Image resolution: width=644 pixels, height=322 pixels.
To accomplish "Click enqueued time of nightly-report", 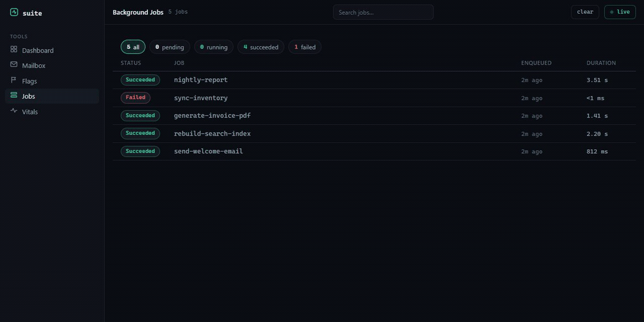I will pos(532,80).
